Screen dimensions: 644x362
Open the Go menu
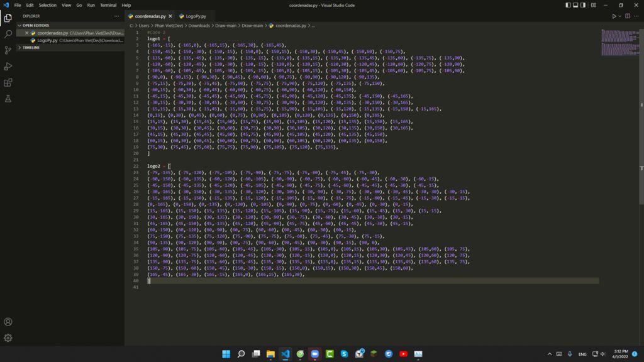coord(79,5)
